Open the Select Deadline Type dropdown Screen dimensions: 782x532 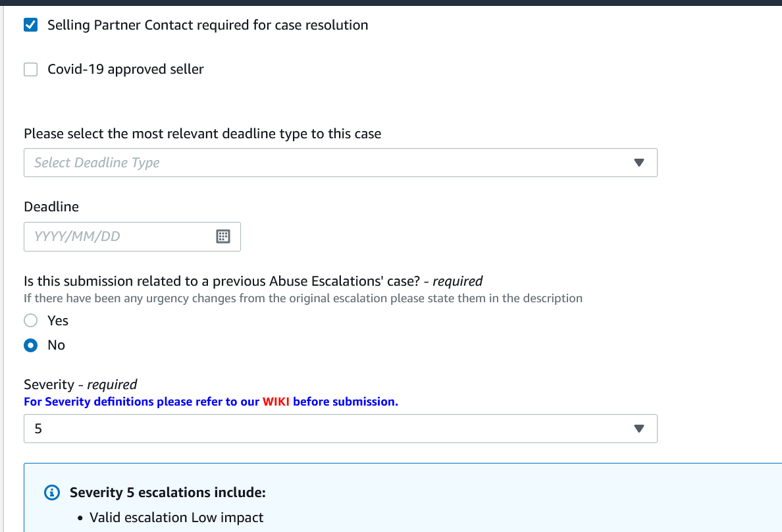pos(340,163)
